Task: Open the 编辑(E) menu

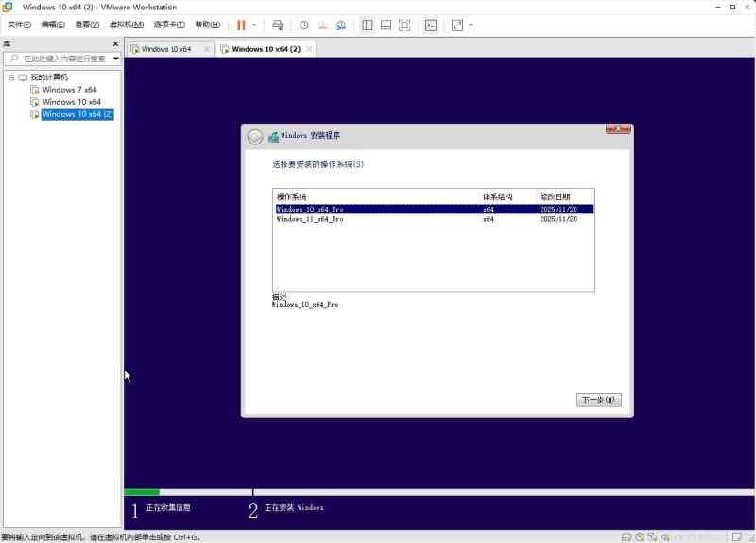Action: pyautogui.click(x=53, y=25)
